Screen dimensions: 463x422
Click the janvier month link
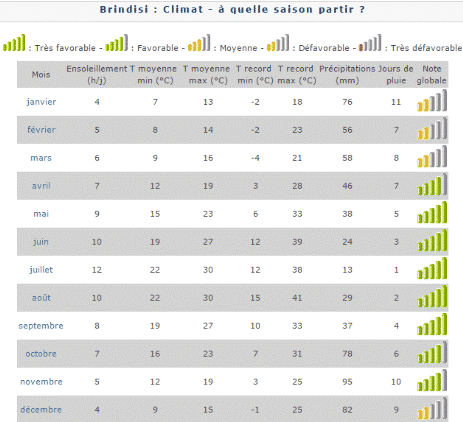pyautogui.click(x=41, y=102)
